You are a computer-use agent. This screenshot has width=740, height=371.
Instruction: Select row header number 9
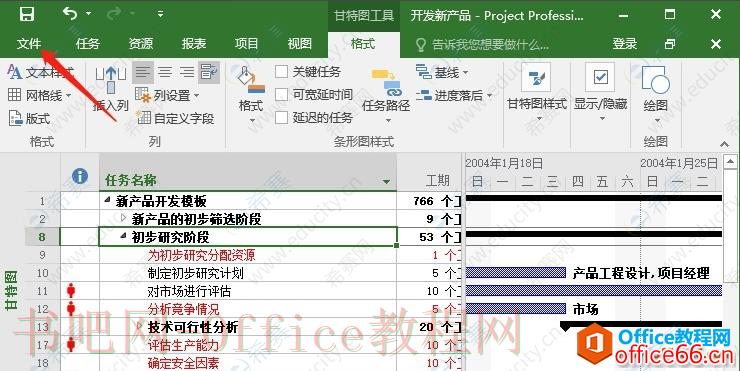pos(42,255)
